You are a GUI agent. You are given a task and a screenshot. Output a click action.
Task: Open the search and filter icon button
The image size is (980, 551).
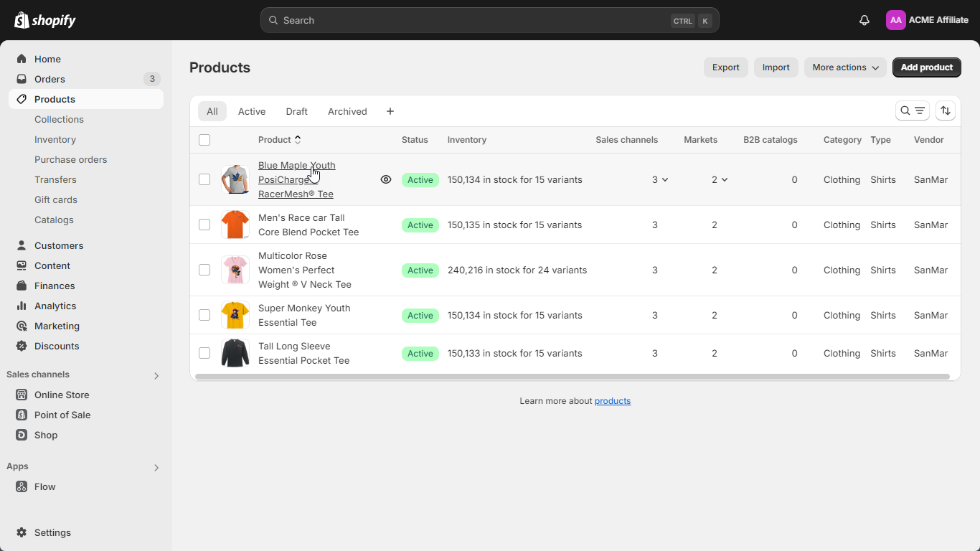(x=913, y=110)
